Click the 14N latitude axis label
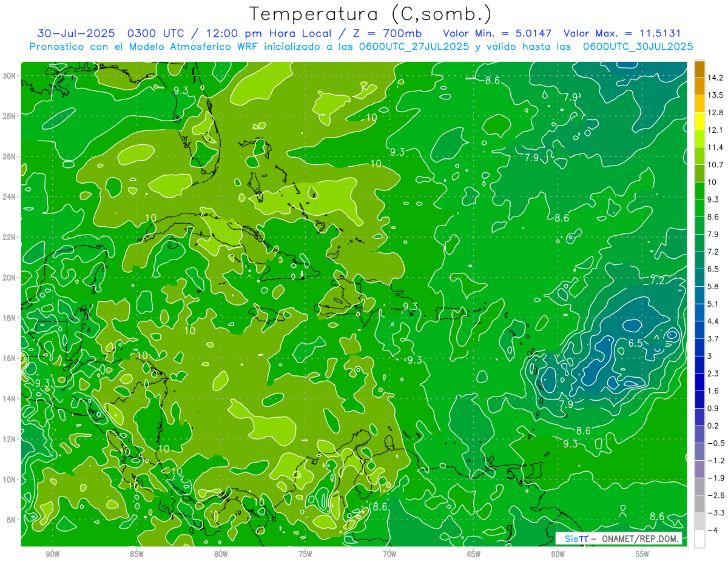This screenshot has height=562, width=728. [10, 398]
